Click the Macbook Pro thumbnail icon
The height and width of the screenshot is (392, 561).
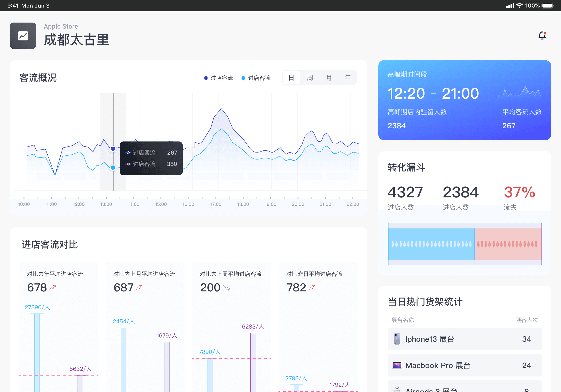coord(397,365)
